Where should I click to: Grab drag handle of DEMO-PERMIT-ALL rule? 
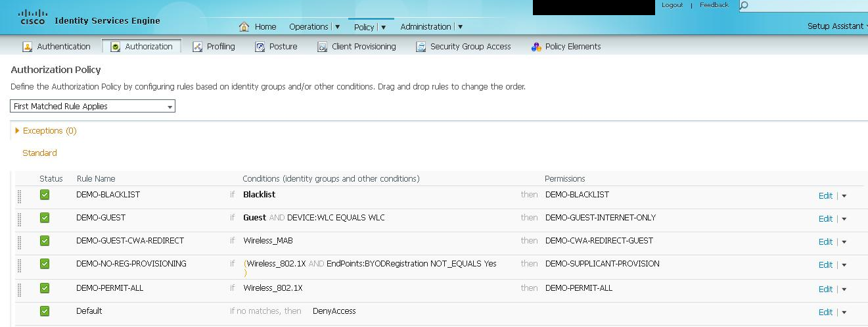click(19, 289)
